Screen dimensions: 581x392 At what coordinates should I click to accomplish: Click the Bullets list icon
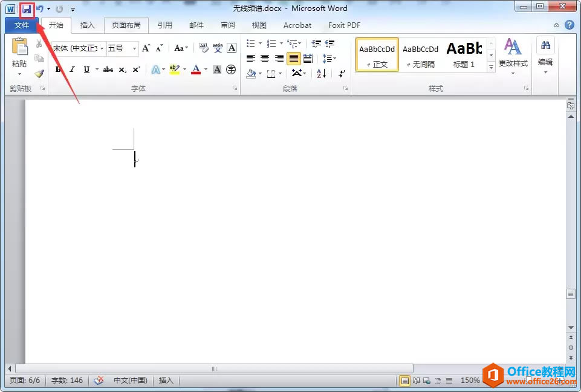point(251,43)
